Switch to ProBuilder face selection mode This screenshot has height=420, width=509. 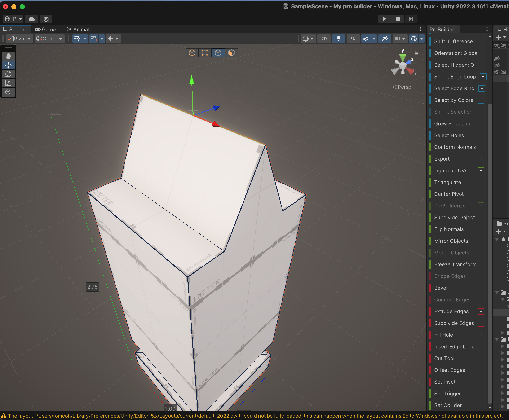231,53
